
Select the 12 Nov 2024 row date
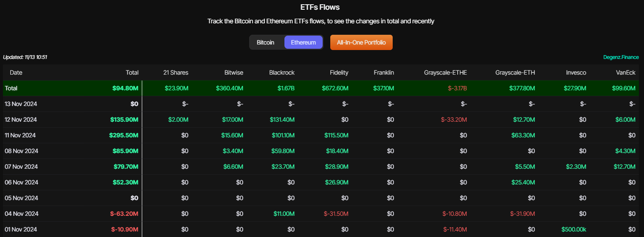tap(21, 120)
